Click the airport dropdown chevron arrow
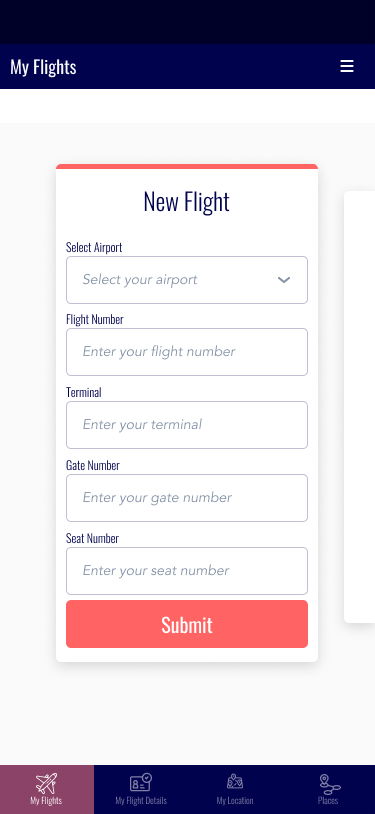Screen dimensions: 375x814 coord(284,280)
